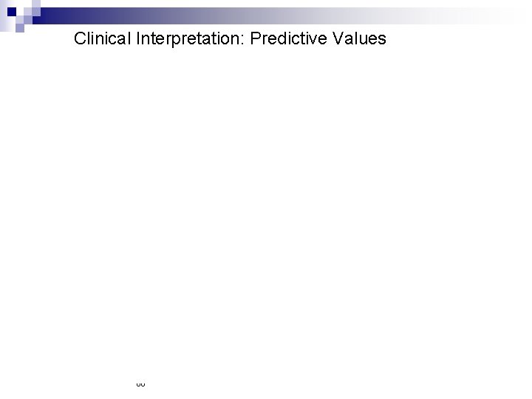Click the word 'Clinical' in the title

point(102,38)
